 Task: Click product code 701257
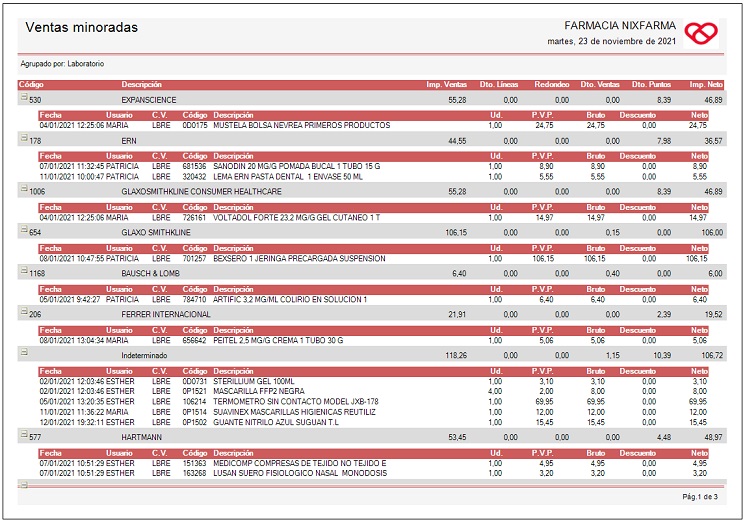click(195, 258)
